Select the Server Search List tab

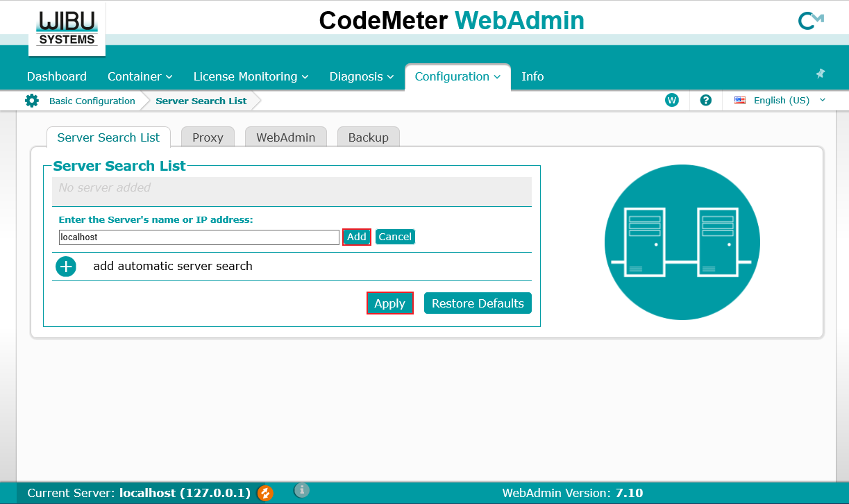108,137
